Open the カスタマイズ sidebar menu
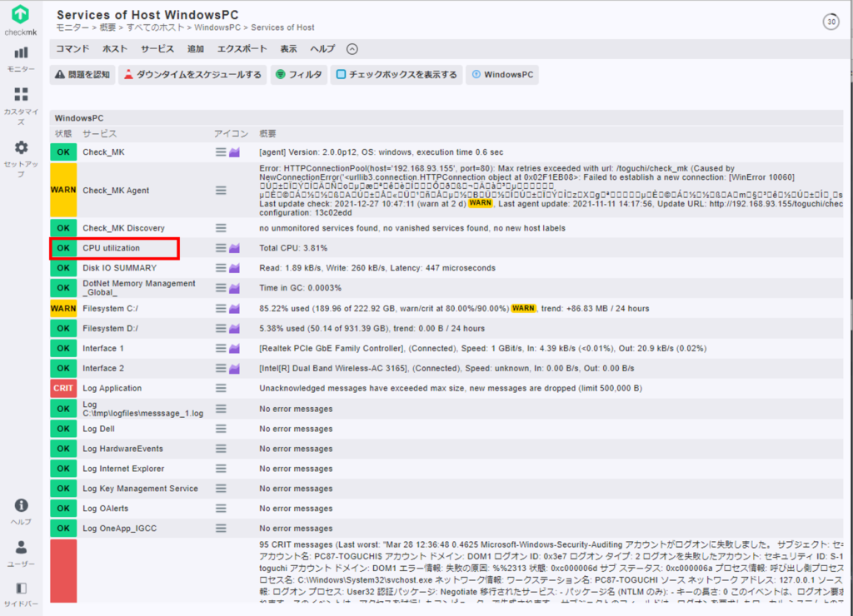 21,106
